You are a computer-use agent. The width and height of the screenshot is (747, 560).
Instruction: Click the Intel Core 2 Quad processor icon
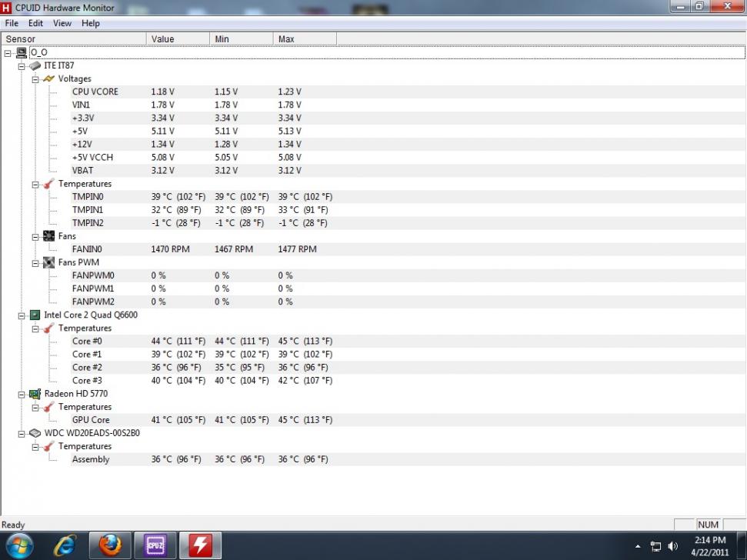pos(35,315)
